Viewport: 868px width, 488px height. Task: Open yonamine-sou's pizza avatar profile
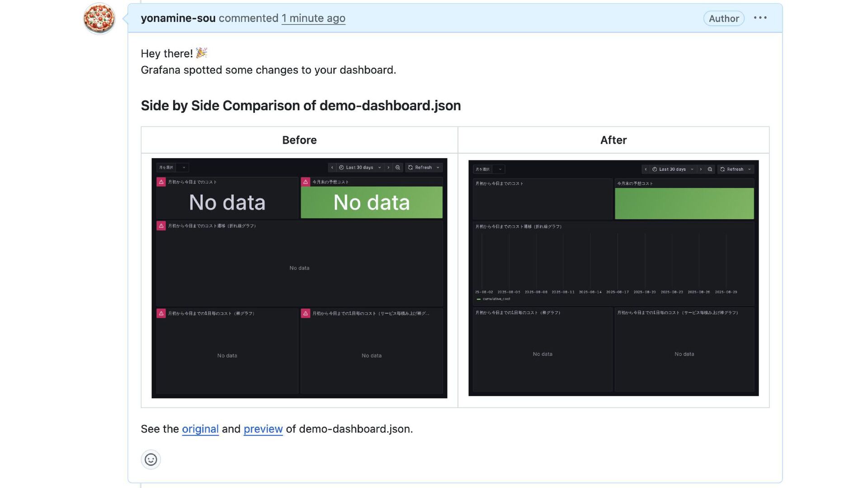pyautogui.click(x=99, y=19)
